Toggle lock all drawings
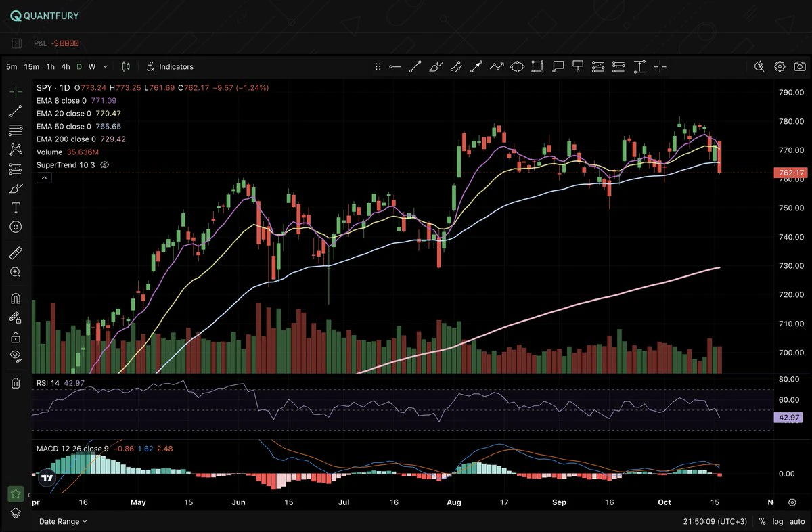This screenshot has width=812, height=532. (x=16, y=336)
